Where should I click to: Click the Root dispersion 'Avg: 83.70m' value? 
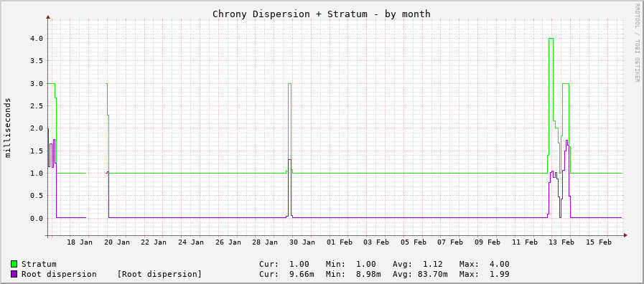click(420, 274)
